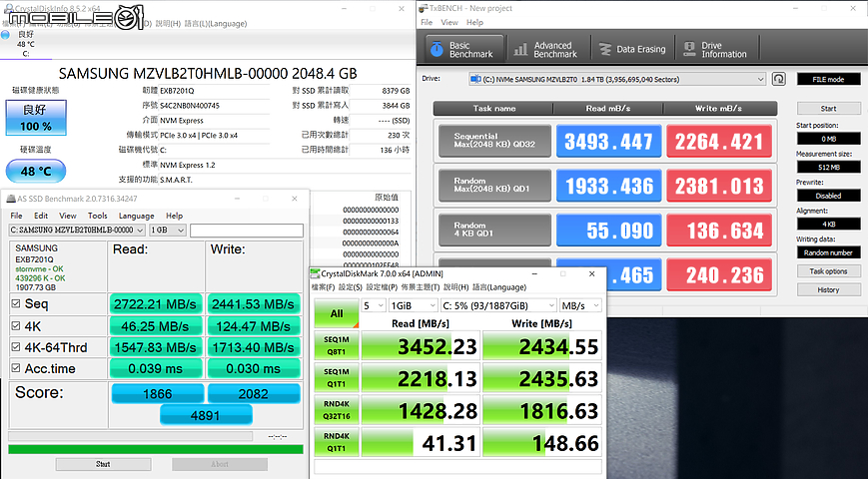Open CrystalDiskMark 1GiB size dropdown
This screenshot has height=479, width=868.
[413, 305]
